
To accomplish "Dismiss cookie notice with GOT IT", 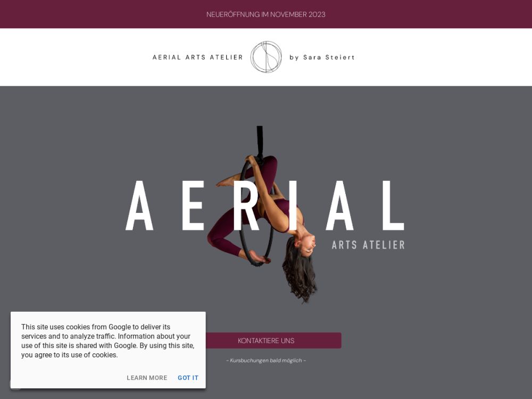I will coord(188,378).
